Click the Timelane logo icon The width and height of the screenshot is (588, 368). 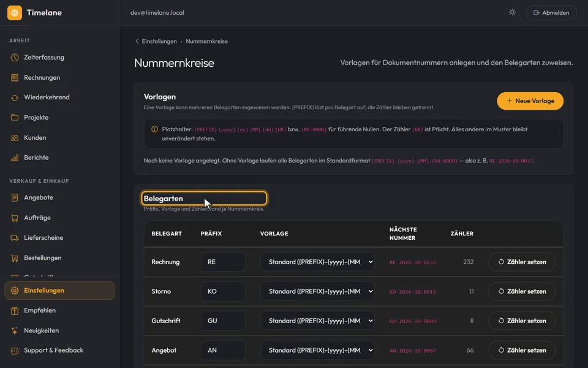click(x=15, y=13)
